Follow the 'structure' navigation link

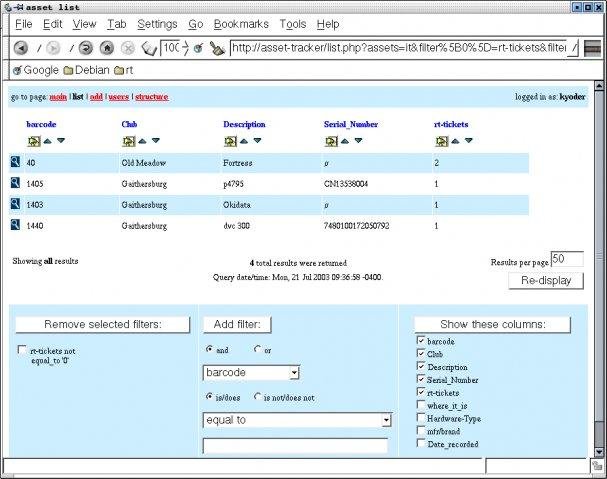tap(151, 97)
